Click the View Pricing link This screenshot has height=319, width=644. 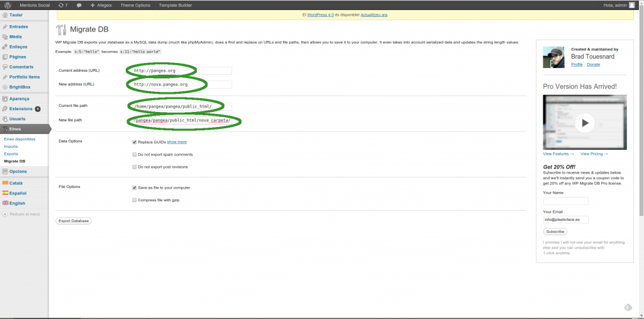point(594,154)
